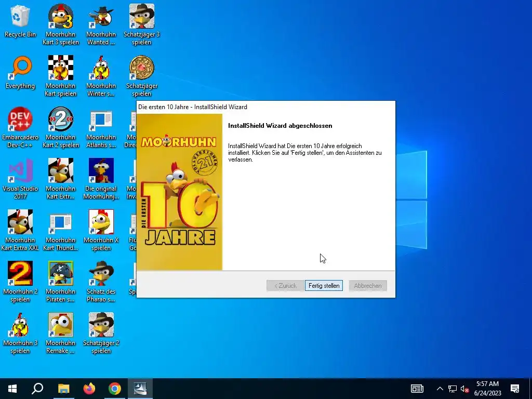Open the notification action center
The width and height of the screenshot is (532, 399).
[x=515, y=389]
